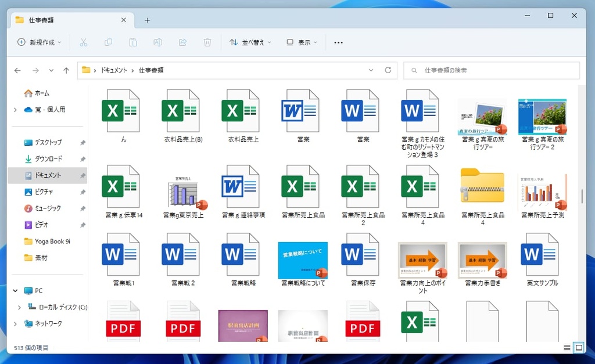Select ホーム in navigation pane
595x364 pixels.
[42, 93]
